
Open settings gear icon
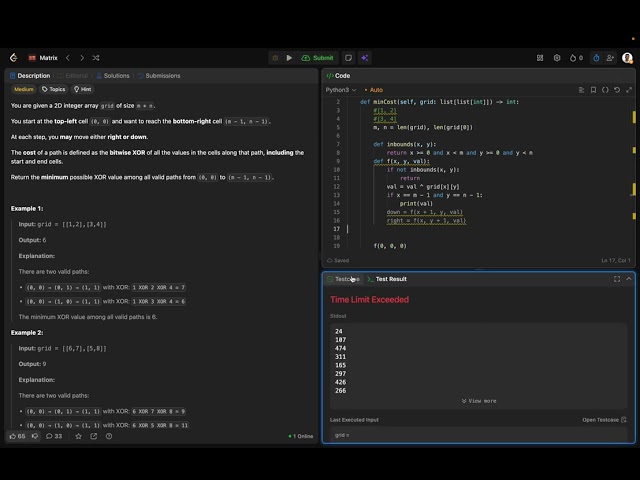pyautogui.click(x=557, y=58)
